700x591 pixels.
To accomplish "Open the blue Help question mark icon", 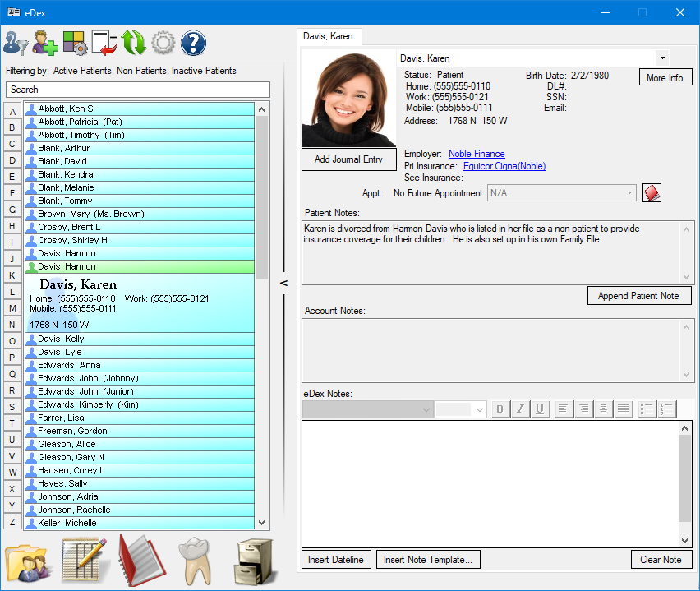I will 193,43.
